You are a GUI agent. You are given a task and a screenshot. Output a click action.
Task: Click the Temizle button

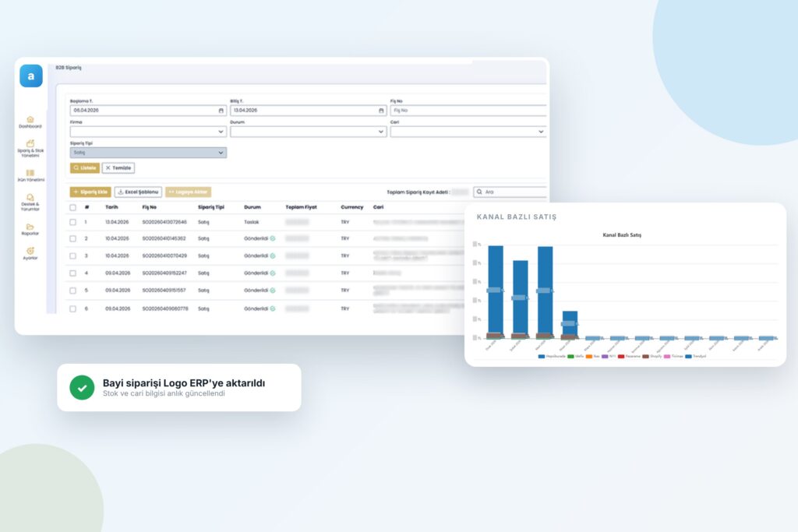[x=118, y=167]
